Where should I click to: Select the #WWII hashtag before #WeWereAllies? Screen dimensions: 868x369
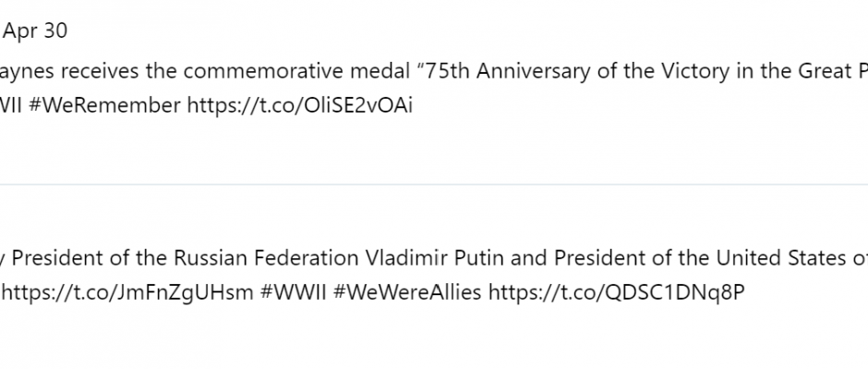coord(294,292)
